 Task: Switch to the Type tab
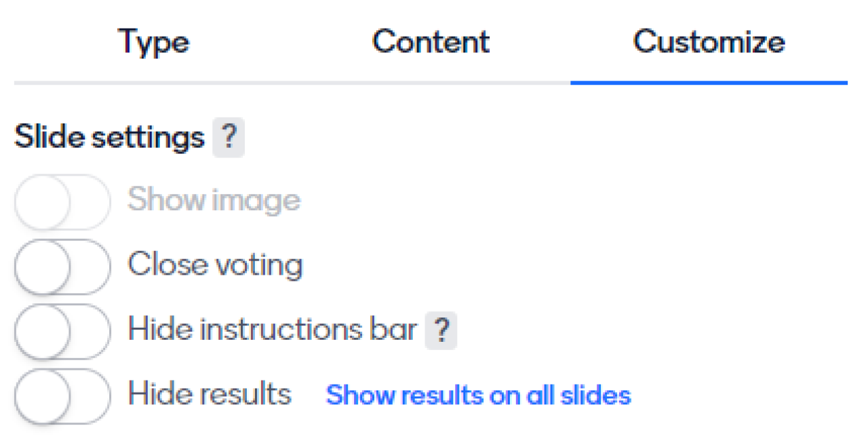click(154, 42)
